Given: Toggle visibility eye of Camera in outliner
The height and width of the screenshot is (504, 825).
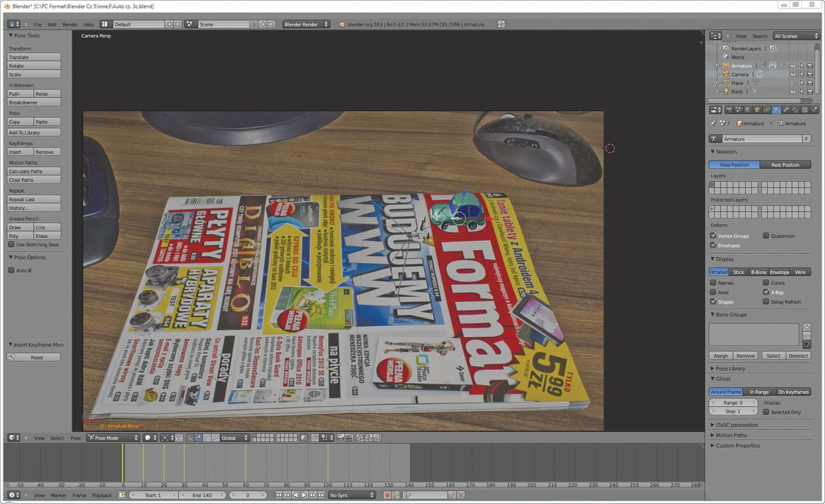Looking at the screenshot, I should pyautogui.click(x=793, y=74).
